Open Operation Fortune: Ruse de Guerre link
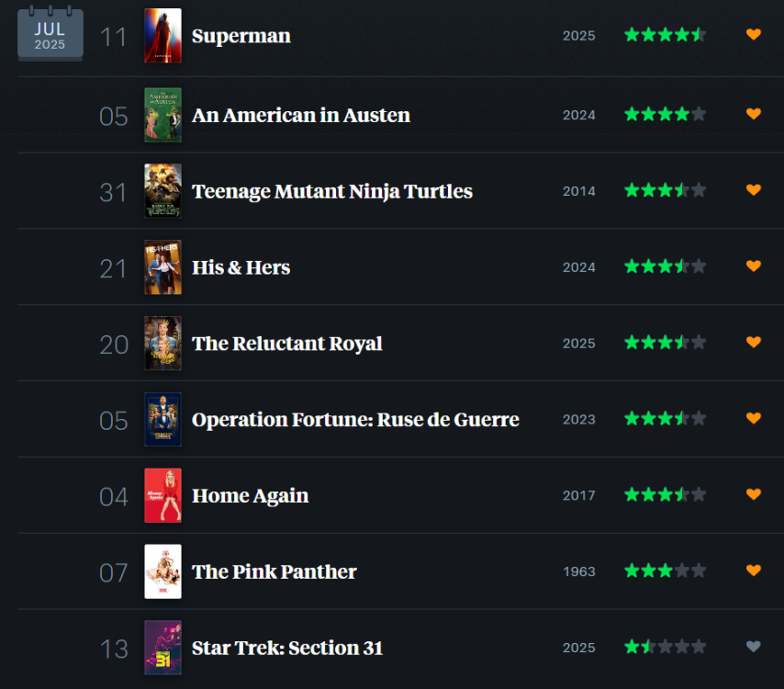 (355, 420)
